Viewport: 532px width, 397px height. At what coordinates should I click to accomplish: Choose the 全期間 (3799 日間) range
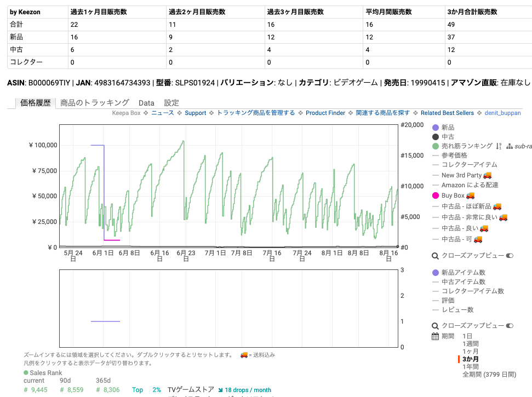(489, 375)
